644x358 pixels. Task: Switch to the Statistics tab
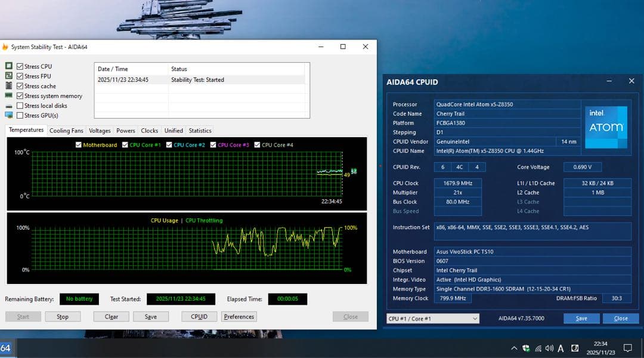click(200, 131)
